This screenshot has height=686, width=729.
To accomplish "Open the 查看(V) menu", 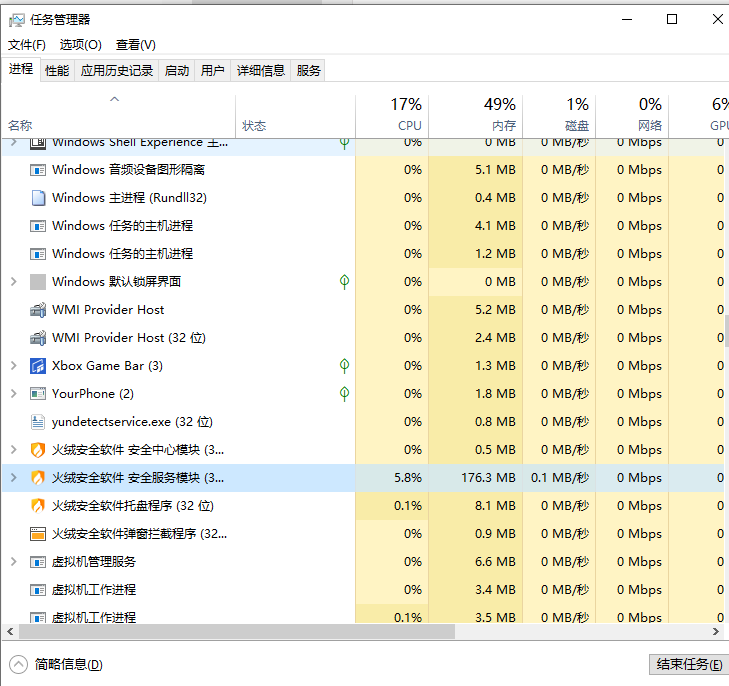I will point(136,45).
